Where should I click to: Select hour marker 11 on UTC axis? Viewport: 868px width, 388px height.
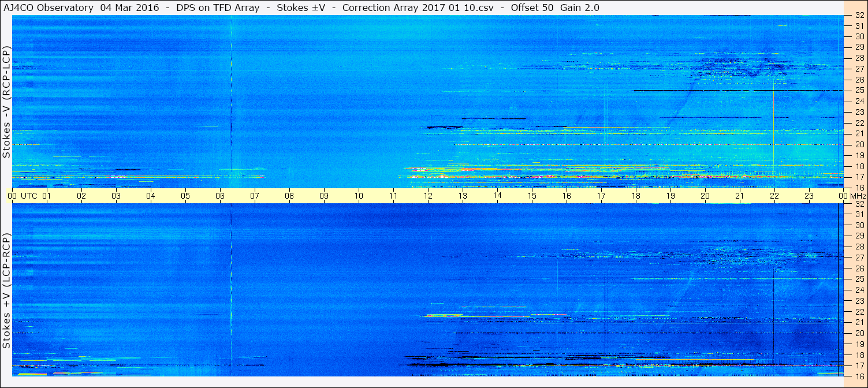pos(393,196)
